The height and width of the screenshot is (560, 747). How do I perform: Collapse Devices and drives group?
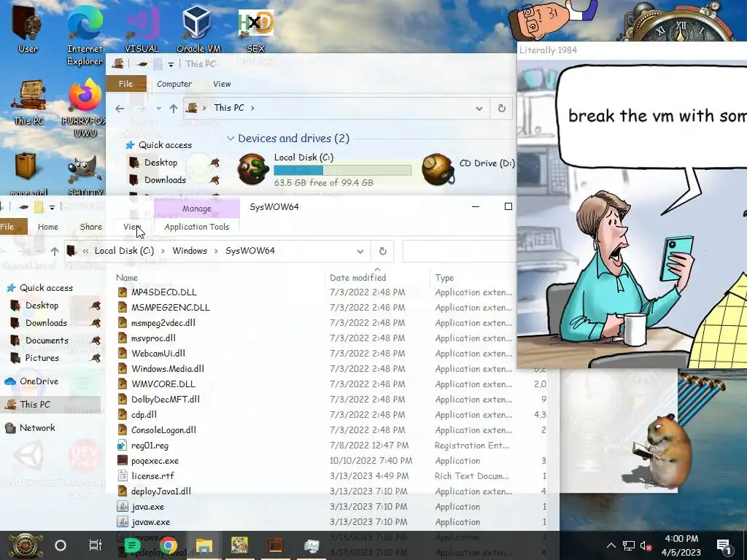pos(231,139)
